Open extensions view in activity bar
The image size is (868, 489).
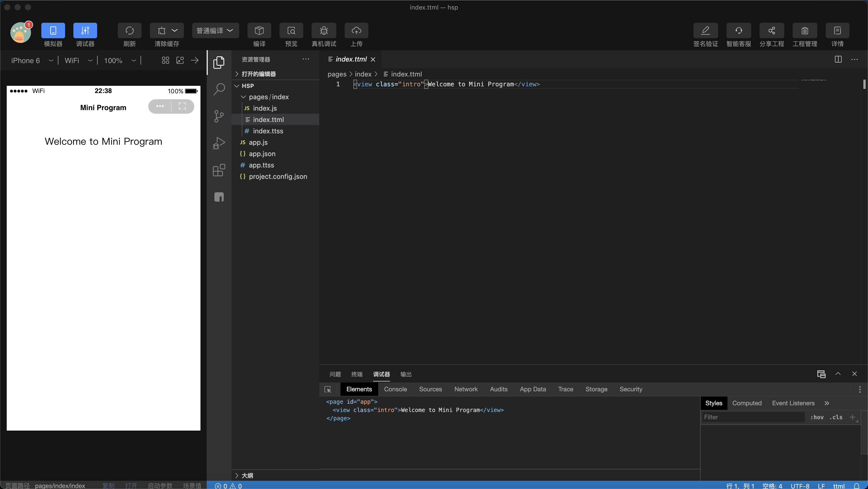[219, 170]
